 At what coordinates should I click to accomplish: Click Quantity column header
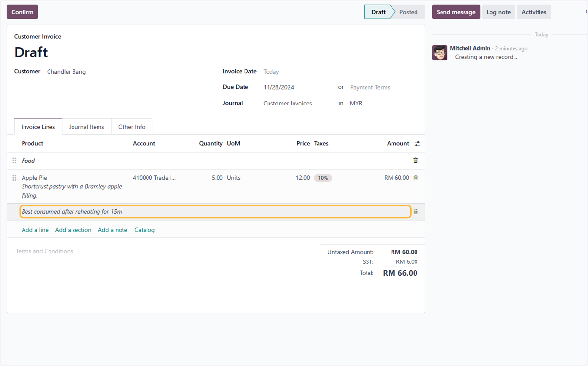click(x=211, y=143)
